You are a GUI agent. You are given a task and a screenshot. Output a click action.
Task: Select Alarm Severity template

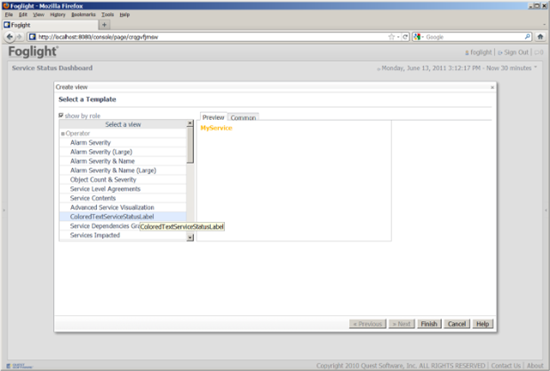point(123,142)
